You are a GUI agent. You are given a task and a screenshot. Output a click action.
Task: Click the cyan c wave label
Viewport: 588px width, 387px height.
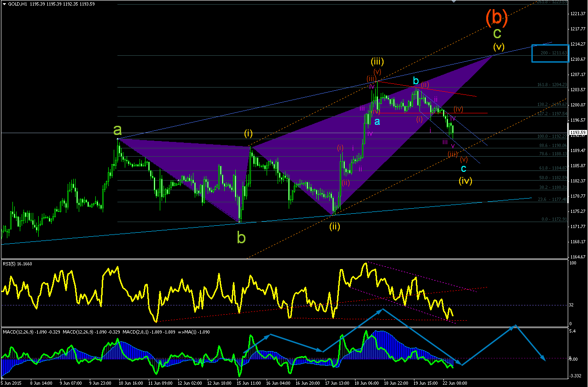tap(464, 168)
